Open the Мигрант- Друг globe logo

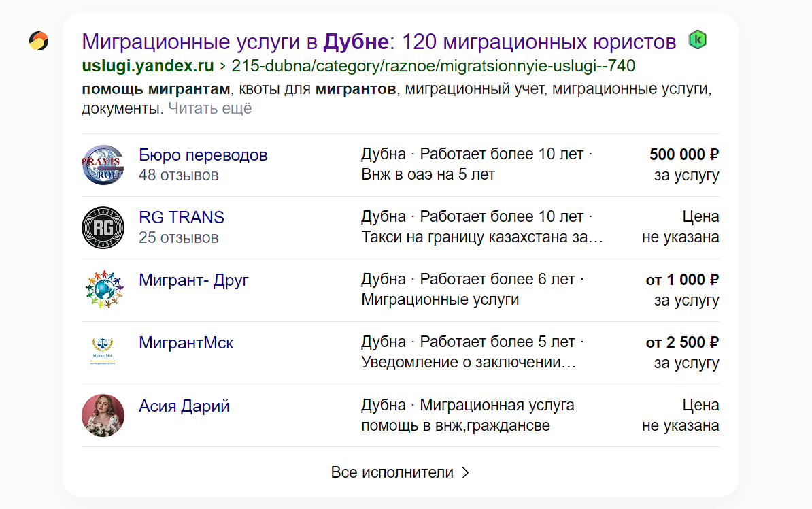[103, 289]
